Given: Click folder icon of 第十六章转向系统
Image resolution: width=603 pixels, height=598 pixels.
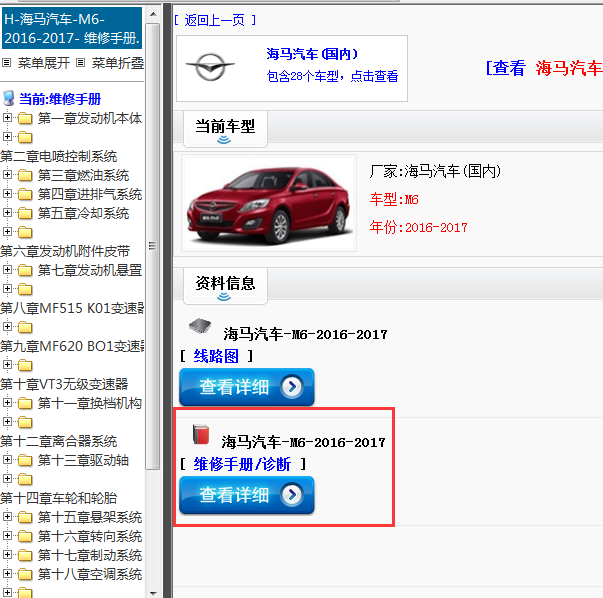Looking at the screenshot, I should coord(25,536).
